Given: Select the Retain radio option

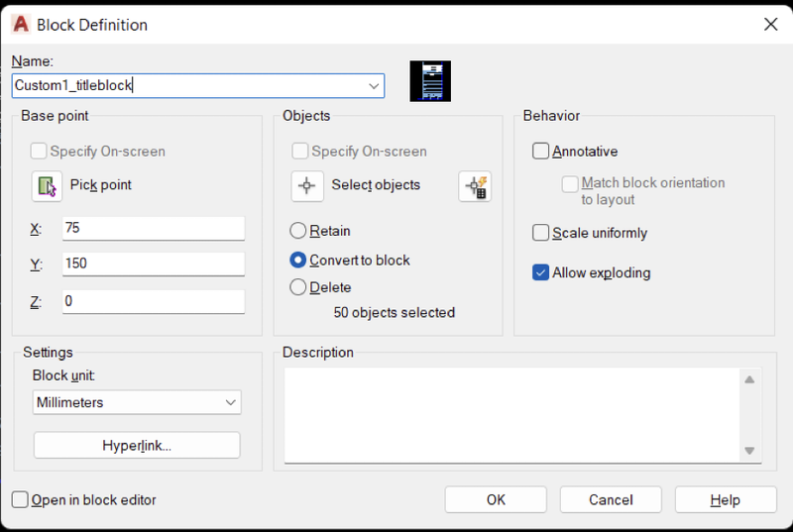Looking at the screenshot, I should click(298, 231).
